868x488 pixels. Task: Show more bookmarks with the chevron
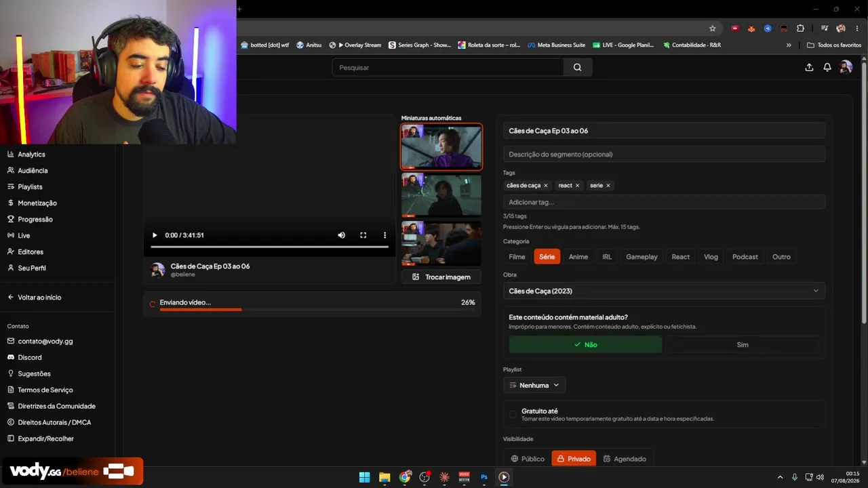click(x=789, y=45)
